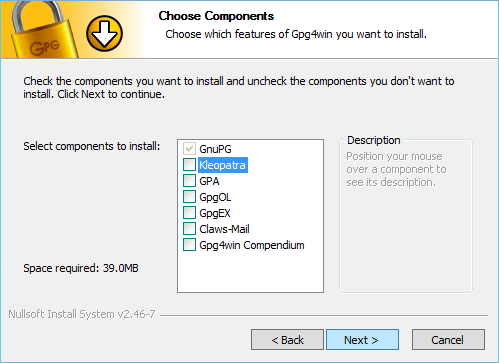Click the grayed GnuPG checkbox
The image size is (499, 363).
[189, 149]
